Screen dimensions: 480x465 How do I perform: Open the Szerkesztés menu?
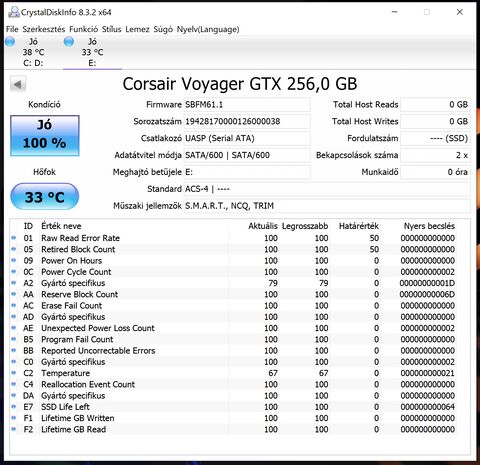pyautogui.click(x=44, y=29)
